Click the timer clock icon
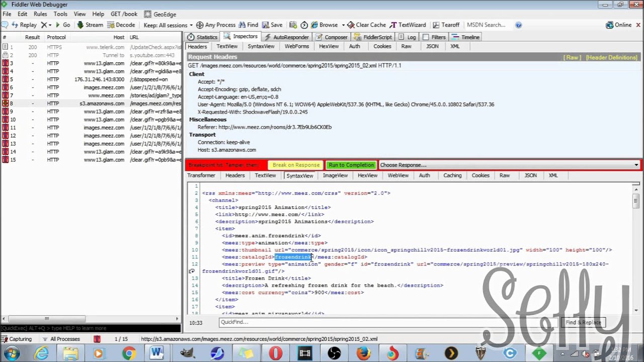Screen dimensions: 644x362 304,25
